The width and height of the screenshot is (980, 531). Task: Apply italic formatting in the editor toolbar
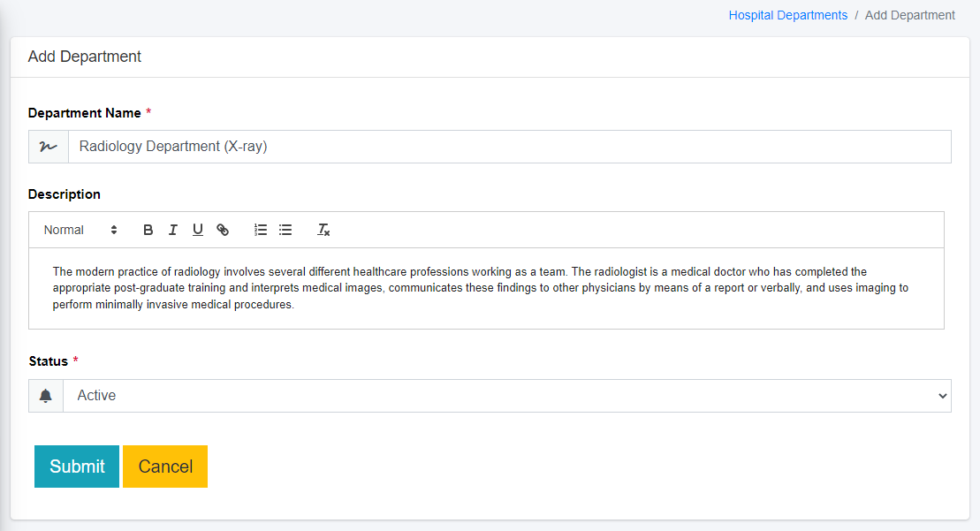(173, 230)
